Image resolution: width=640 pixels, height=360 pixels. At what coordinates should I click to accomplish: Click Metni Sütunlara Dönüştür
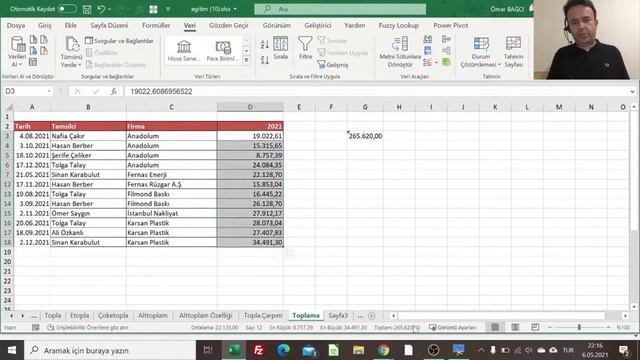(400, 52)
